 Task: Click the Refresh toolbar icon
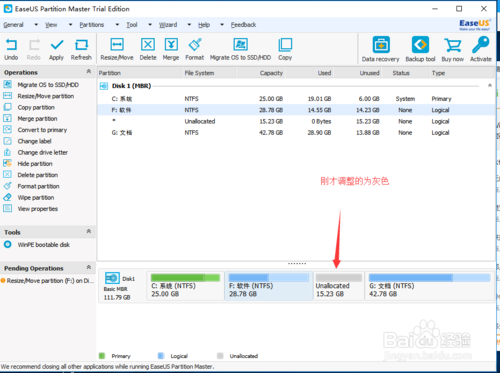[x=81, y=45]
